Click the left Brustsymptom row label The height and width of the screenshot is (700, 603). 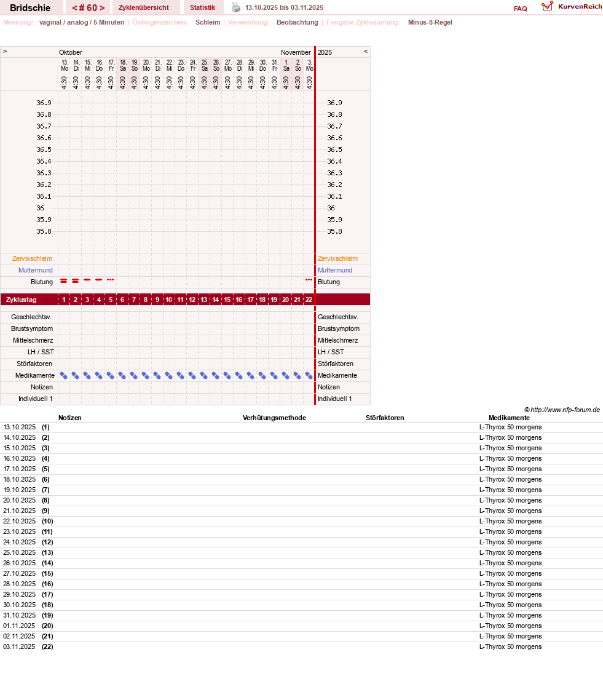(32, 328)
